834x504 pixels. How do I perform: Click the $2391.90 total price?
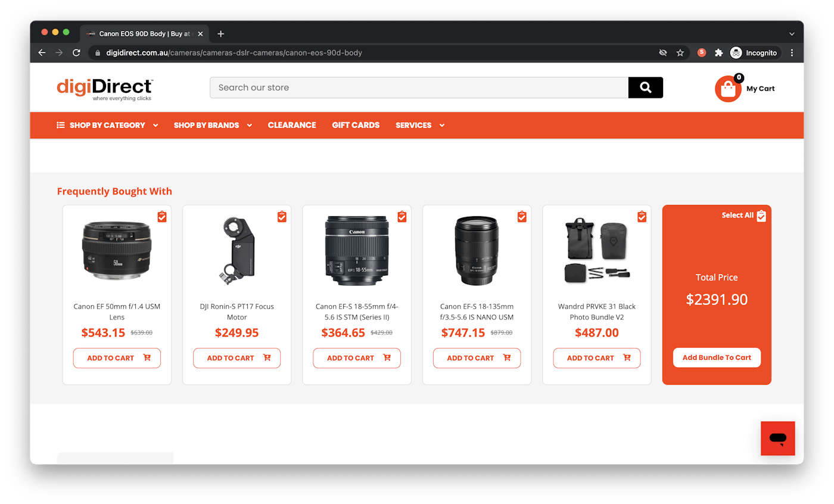click(x=717, y=299)
